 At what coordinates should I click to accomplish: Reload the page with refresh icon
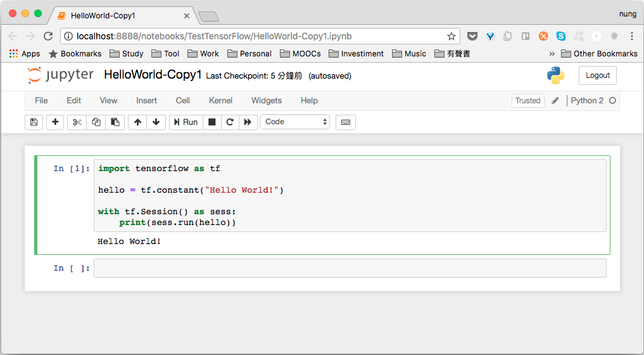(48, 36)
